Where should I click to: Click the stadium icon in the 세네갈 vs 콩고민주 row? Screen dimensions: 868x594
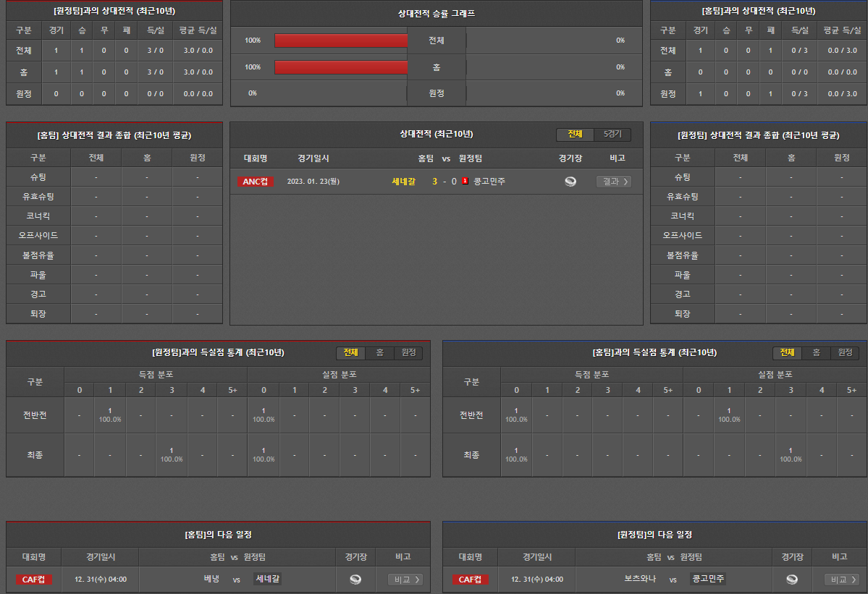click(x=570, y=182)
